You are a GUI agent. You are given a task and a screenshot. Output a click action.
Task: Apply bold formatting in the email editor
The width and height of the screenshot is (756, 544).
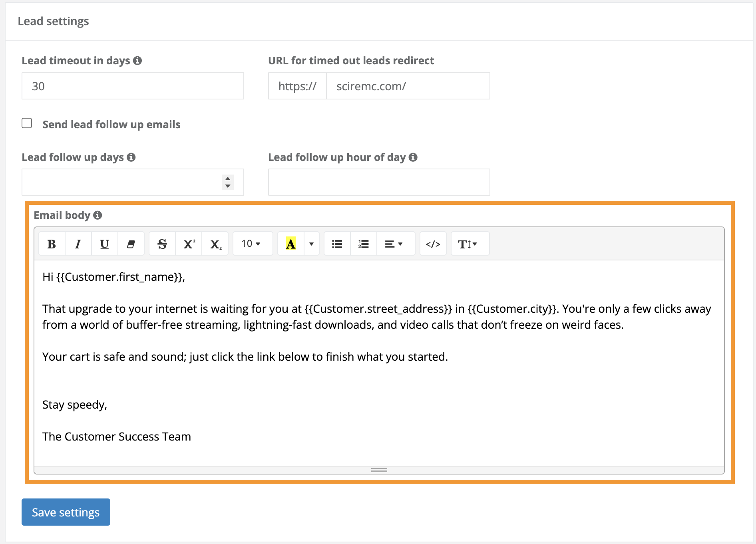coord(51,243)
